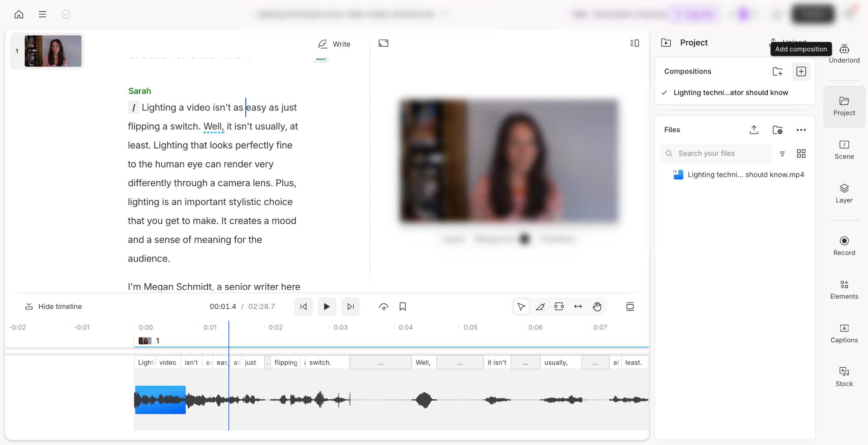Add a new composition with the plus button
The height and width of the screenshot is (445, 868).
pyautogui.click(x=801, y=71)
